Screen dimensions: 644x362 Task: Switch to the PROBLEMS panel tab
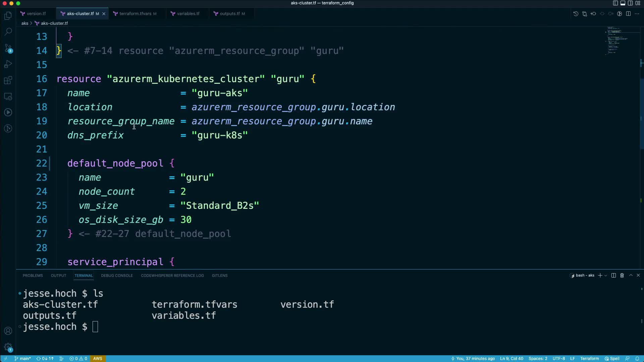(x=33, y=276)
